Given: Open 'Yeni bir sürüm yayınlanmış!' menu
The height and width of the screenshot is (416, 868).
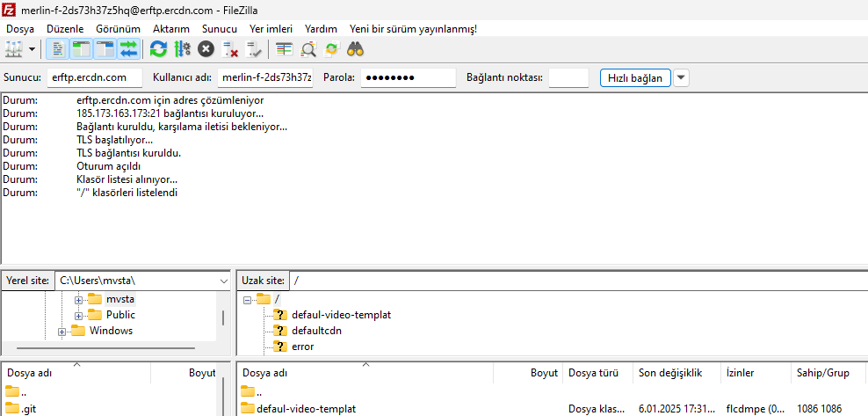Looking at the screenshot, I should [x=413, y=29].
